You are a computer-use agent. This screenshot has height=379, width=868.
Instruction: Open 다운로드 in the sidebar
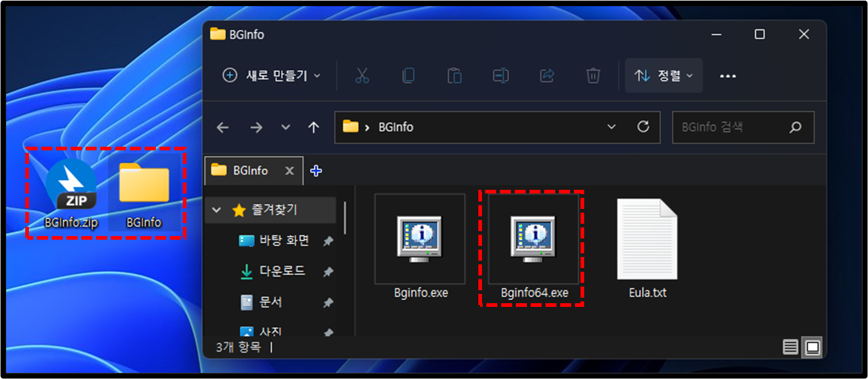click(274, 271)
